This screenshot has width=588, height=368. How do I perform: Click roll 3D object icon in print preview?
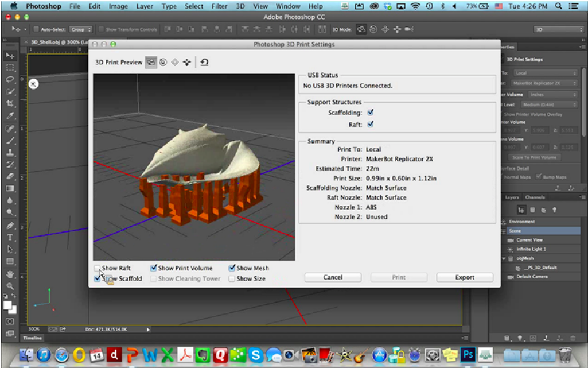point(163,62)
